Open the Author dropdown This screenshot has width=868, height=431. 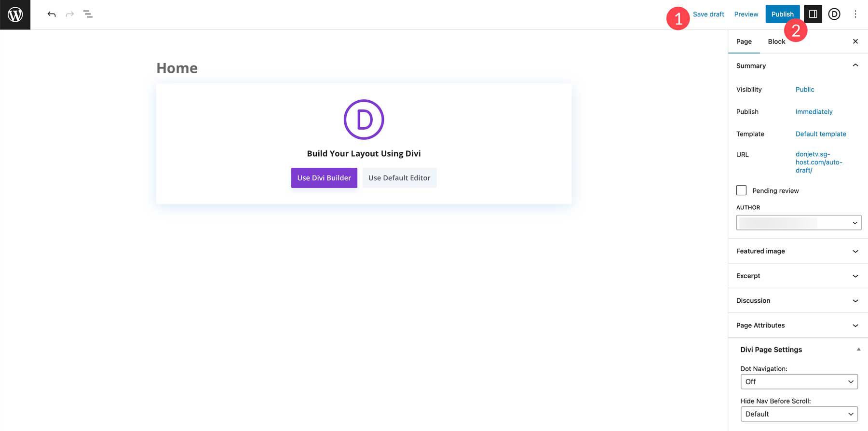(799, 223)
